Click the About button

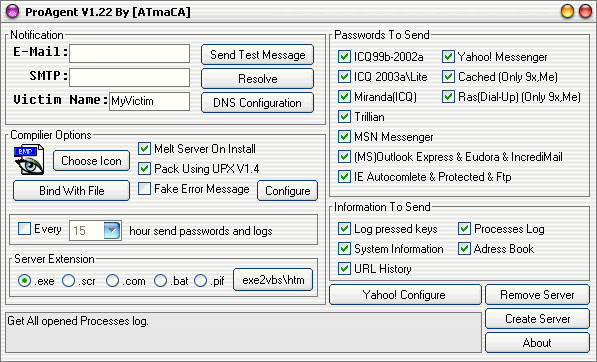click(537, 343)
